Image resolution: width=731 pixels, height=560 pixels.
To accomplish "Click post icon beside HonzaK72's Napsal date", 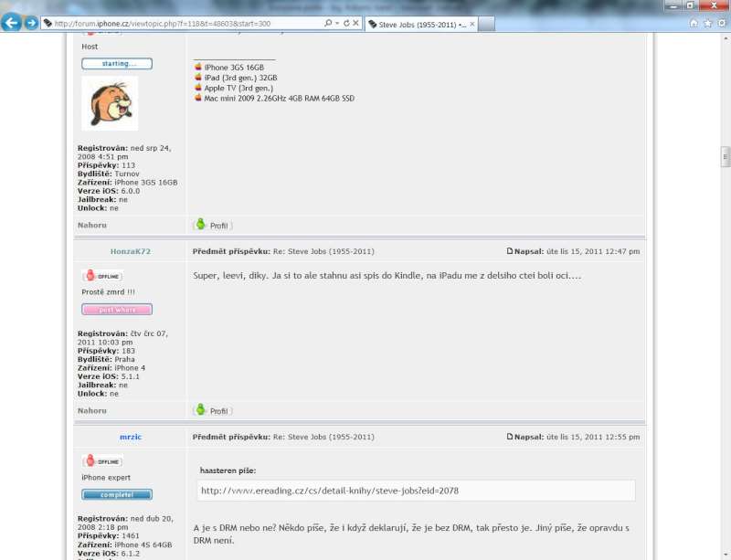I will (x=510, y=251).
